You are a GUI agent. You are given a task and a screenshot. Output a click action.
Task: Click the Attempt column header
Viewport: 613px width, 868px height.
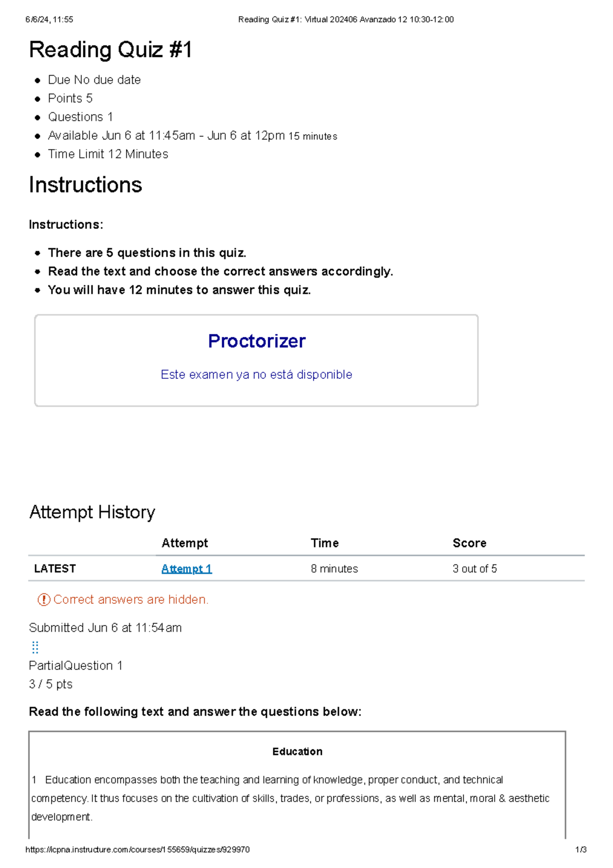tap(184, 543)
